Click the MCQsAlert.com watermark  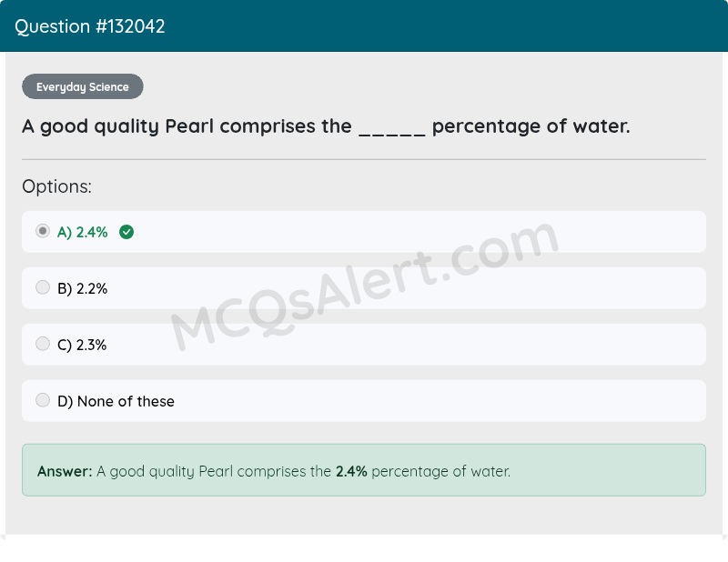tap(365, 286)
